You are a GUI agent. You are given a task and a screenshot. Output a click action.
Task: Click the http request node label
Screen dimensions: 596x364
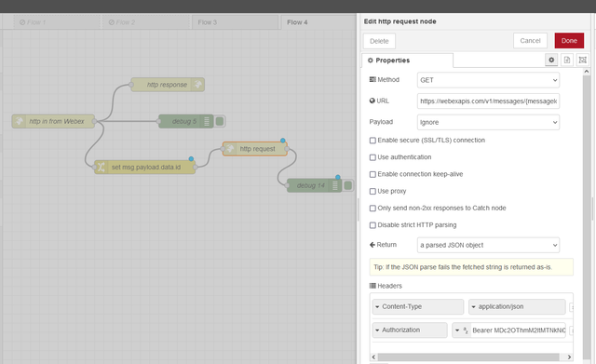(x=257, y=149)
